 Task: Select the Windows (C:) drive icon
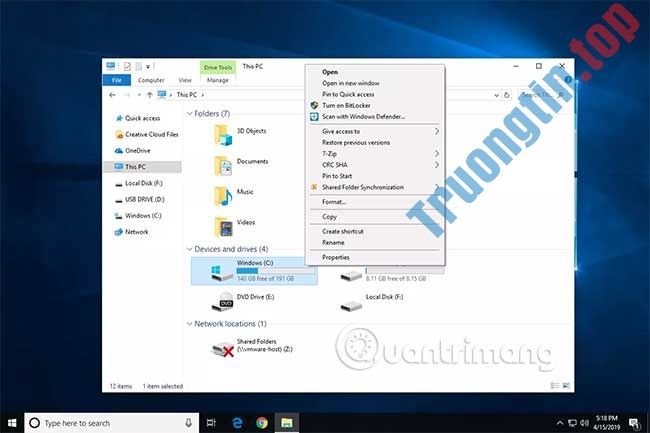[221, 273]
